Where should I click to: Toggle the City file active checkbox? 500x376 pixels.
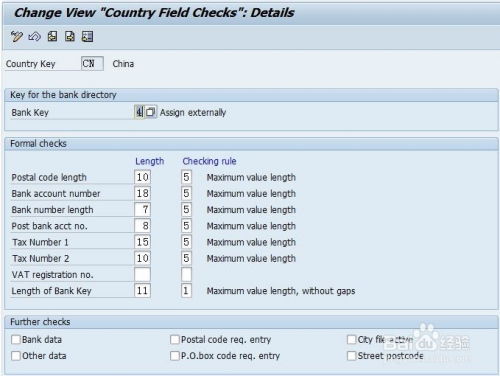tap(351, 339)
